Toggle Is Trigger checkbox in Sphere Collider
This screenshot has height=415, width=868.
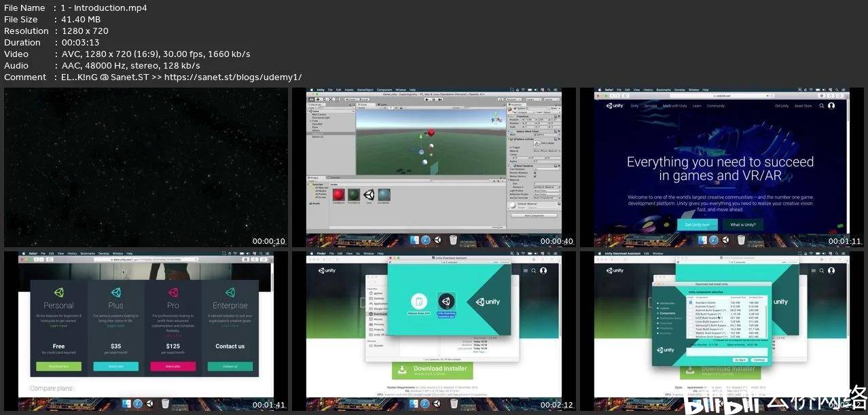[x=535, y=147]
